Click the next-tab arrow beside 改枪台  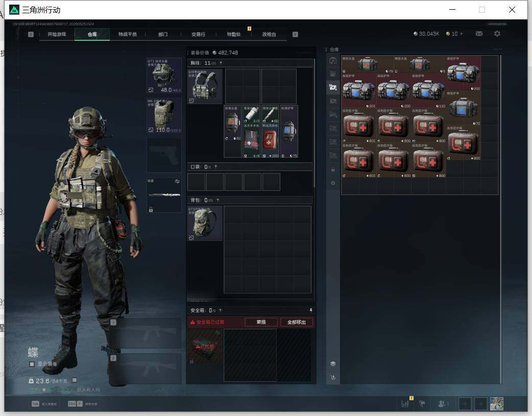coord(295,34)
